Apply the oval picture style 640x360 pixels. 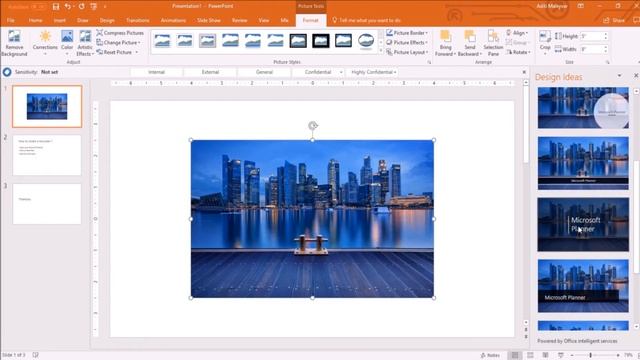pos(366,41)
